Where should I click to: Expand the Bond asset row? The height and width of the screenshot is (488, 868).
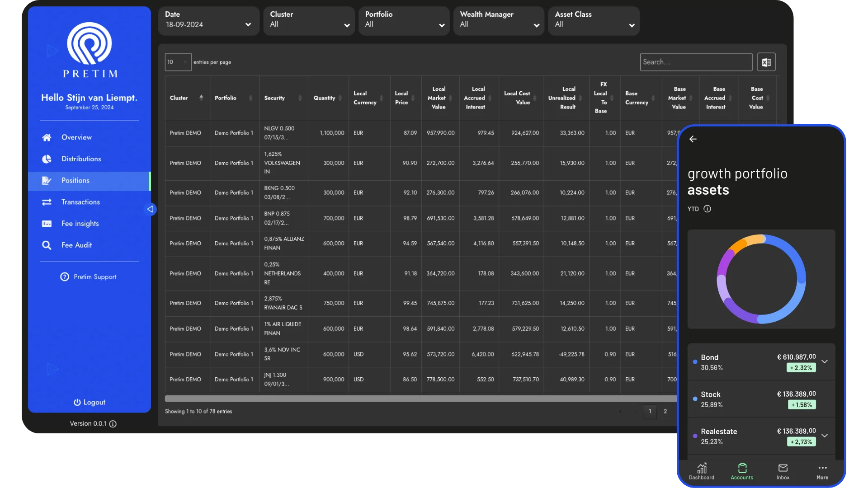(x=825, y=361)
